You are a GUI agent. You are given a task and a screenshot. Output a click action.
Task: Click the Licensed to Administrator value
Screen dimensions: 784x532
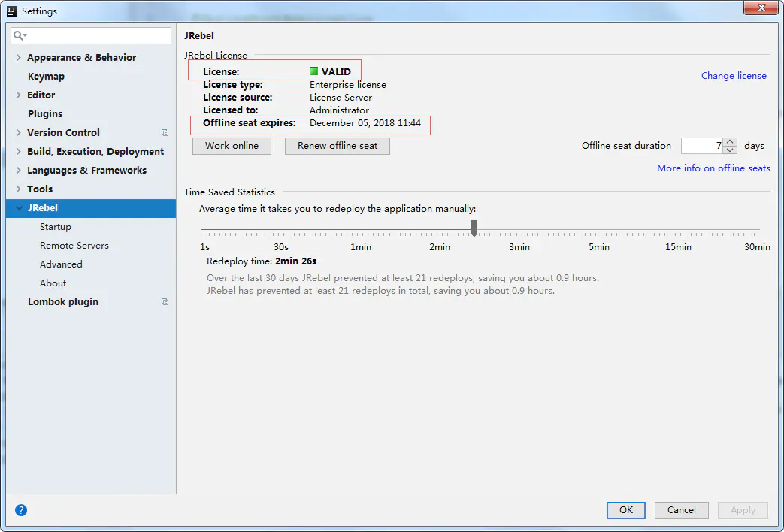tap(339, 110)
